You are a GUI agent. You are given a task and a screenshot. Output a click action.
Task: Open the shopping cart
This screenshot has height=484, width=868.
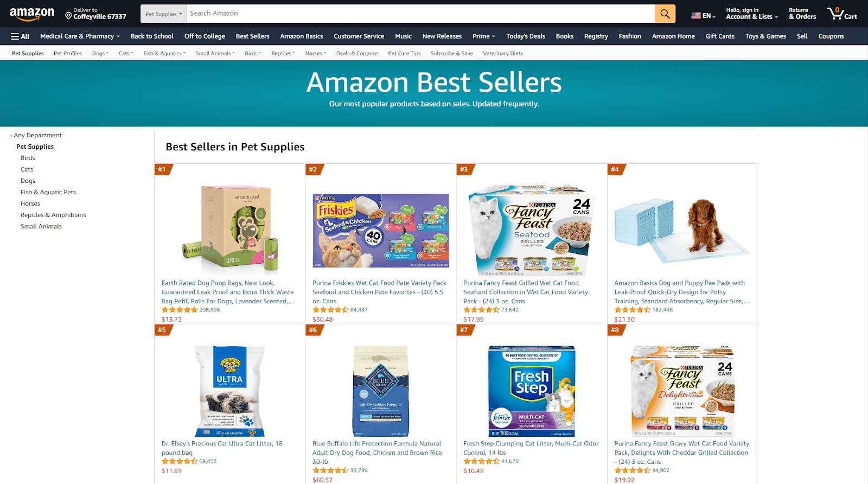pyautogui.click(x=841, y=14)
